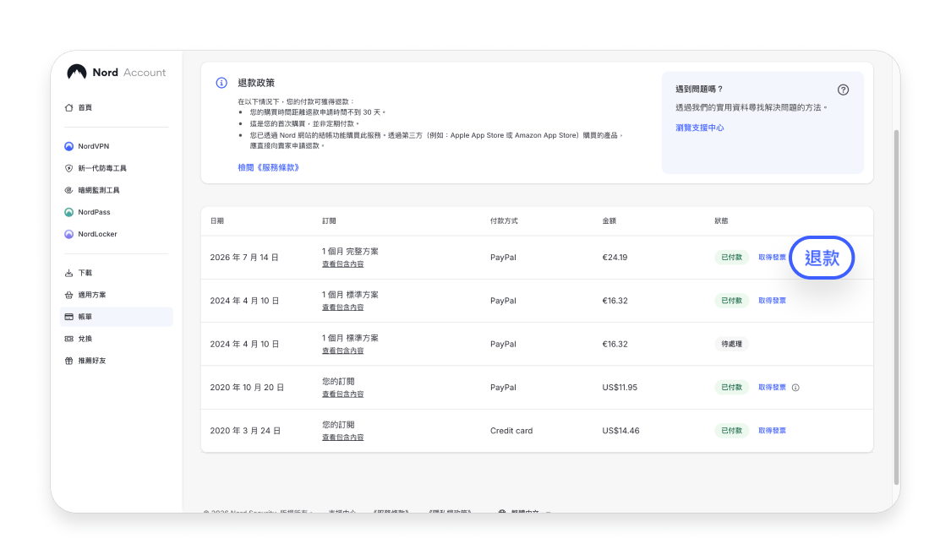Image resolution: width=951 pixels, height=560 pixels.
Task: Click the date 2020 年 3 月 24 日
Action: coord(246,430)
